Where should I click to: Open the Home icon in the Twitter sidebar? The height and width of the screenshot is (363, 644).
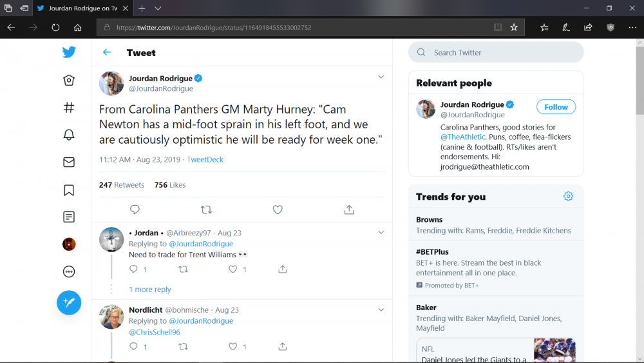(x=69, y=80)
